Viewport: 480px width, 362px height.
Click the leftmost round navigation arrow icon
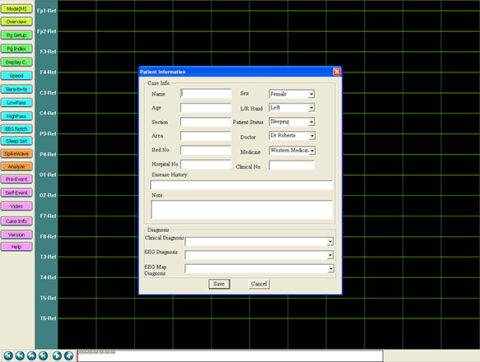click(8, 356)
